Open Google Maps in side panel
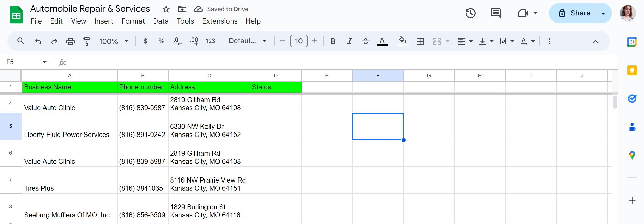The image size is (644, 224). [x=632, y=155]
